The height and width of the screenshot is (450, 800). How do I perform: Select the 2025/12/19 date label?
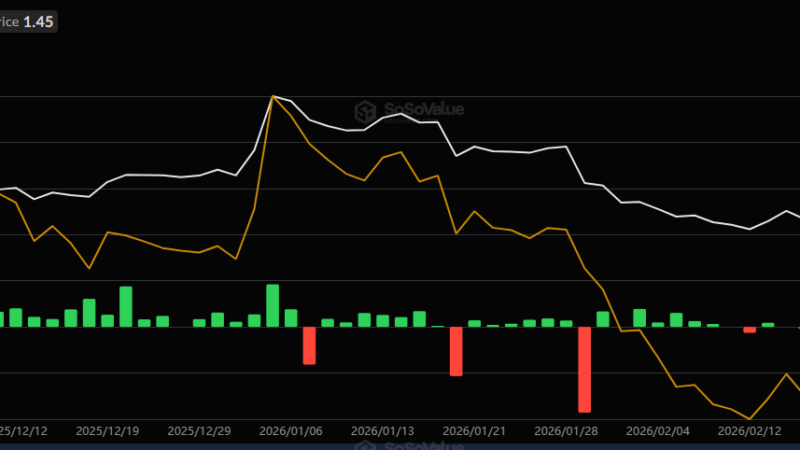pyautogui.click(x=107, y=431)
